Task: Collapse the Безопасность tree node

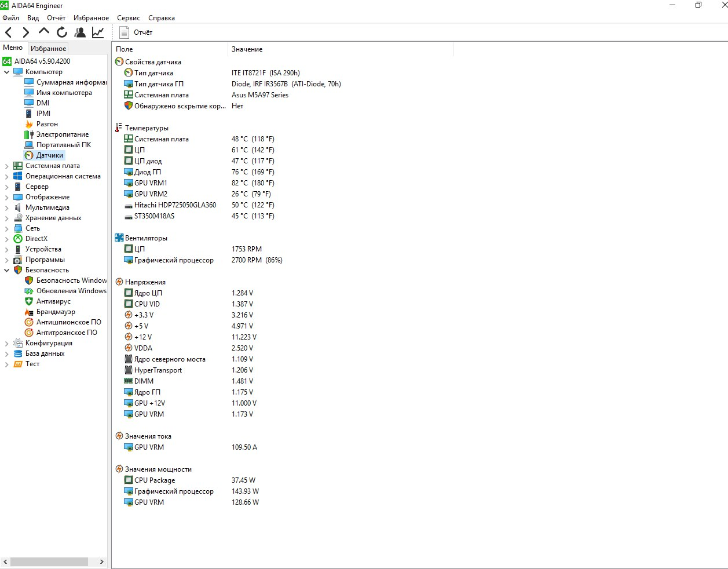Action: coord(6,270)
